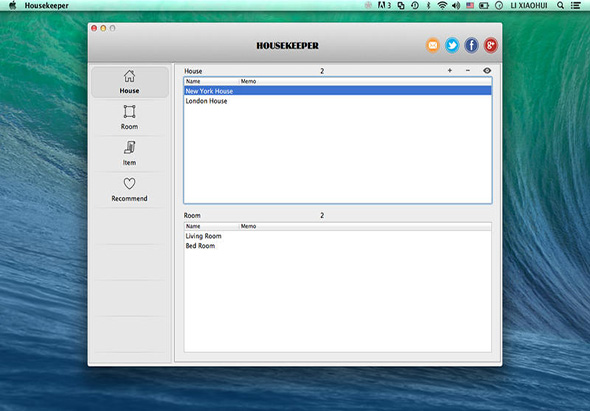Open Notification Center list icon
The height and width of the screenshot is (411, 590).
click(x=575, y=5)
